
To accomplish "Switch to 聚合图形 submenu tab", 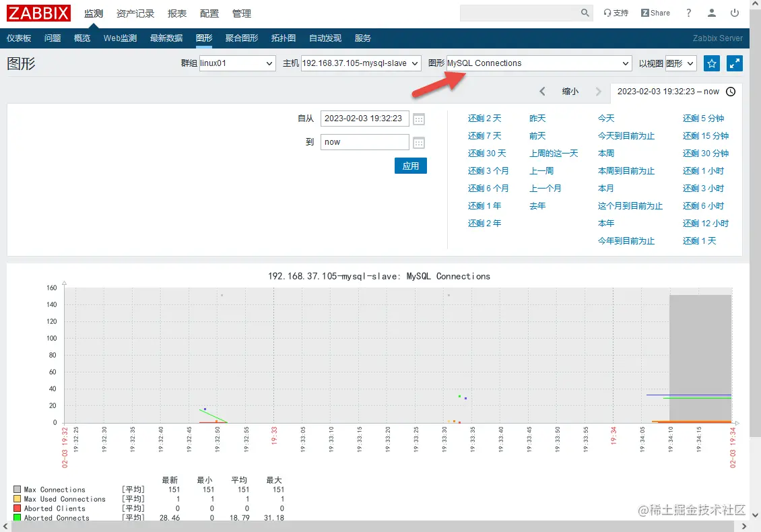I will pos(242,38).
